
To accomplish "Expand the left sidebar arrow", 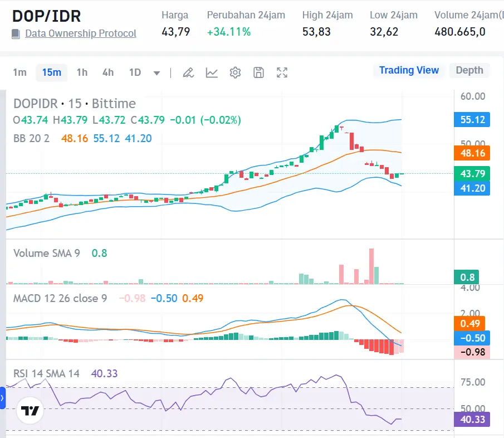I will (3, 398).
